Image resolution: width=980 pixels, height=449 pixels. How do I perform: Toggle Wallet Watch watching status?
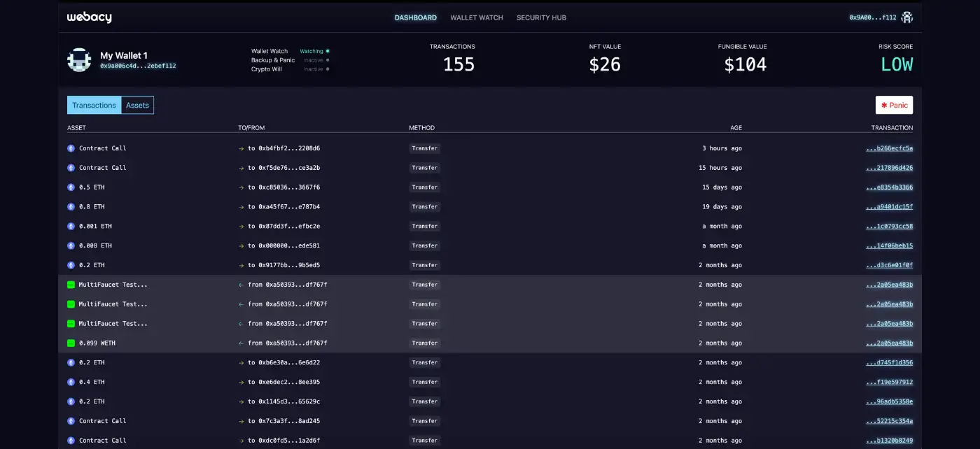pyautogui.click(x=314, y=51)
